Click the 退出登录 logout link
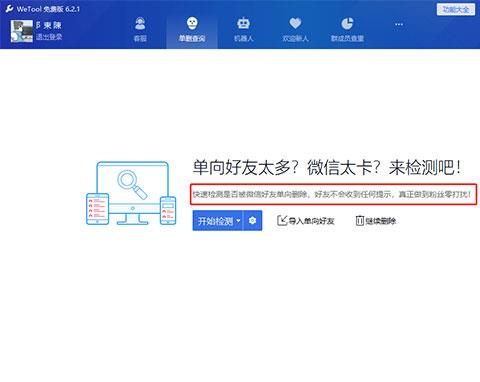 (49, 36)
